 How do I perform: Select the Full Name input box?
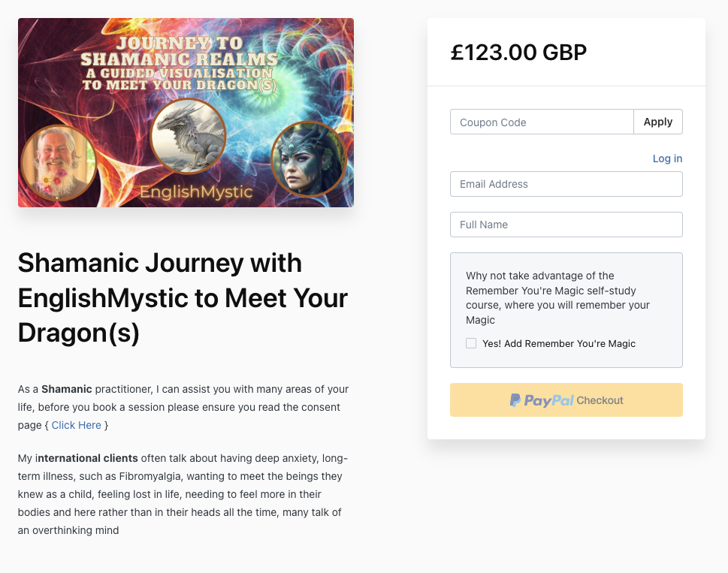point(566,225)
